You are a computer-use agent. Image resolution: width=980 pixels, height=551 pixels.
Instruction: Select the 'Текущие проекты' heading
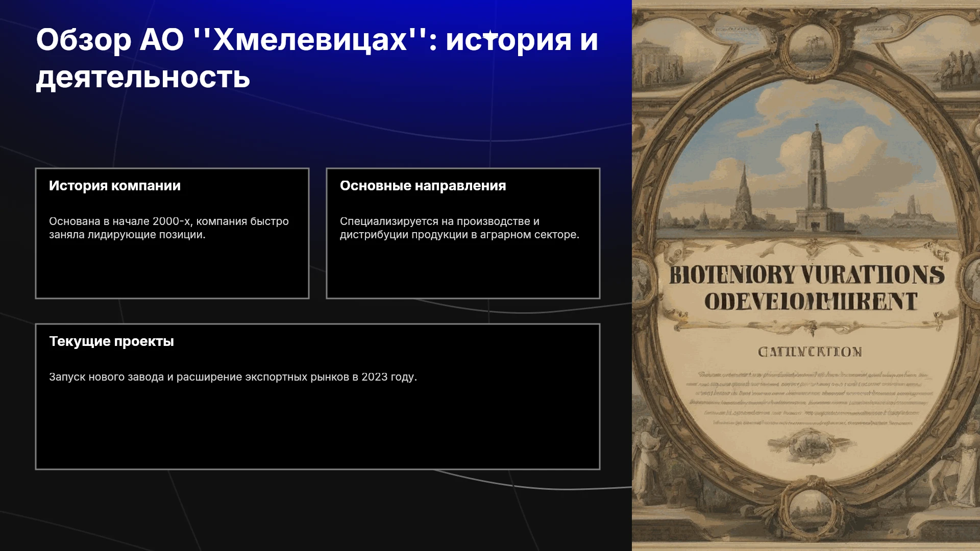[x=111, y=341]
